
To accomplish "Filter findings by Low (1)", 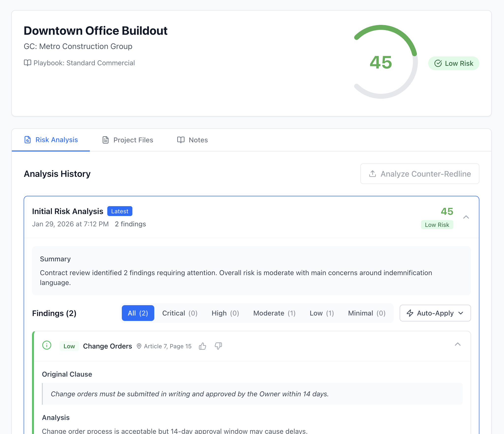I will 322,313.
